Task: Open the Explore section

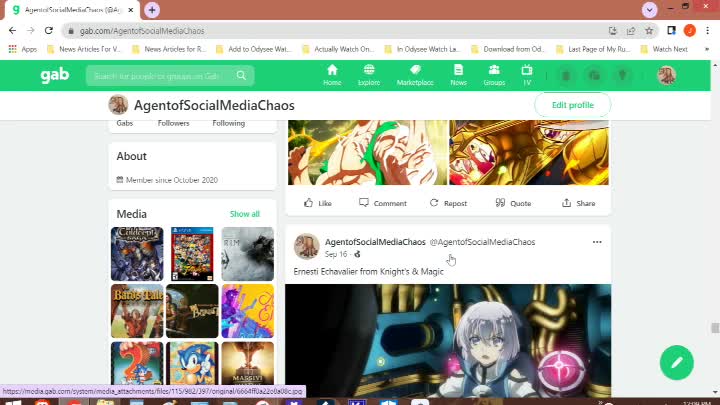Action: coord(369,75)
